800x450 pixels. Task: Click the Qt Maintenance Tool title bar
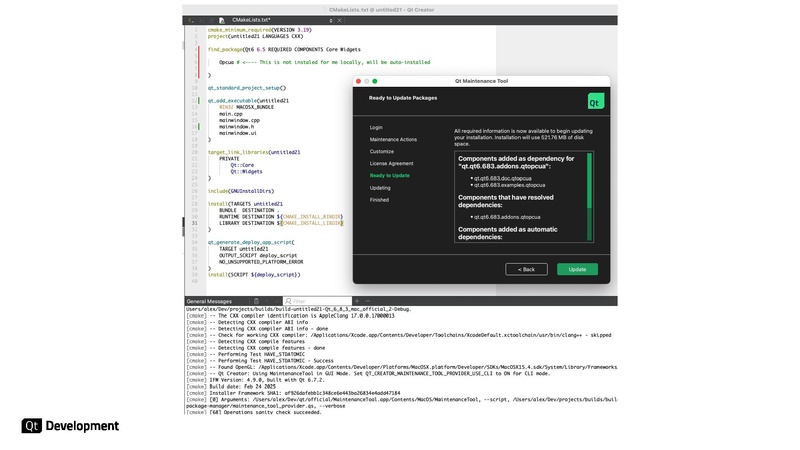[x=481, y=81]
